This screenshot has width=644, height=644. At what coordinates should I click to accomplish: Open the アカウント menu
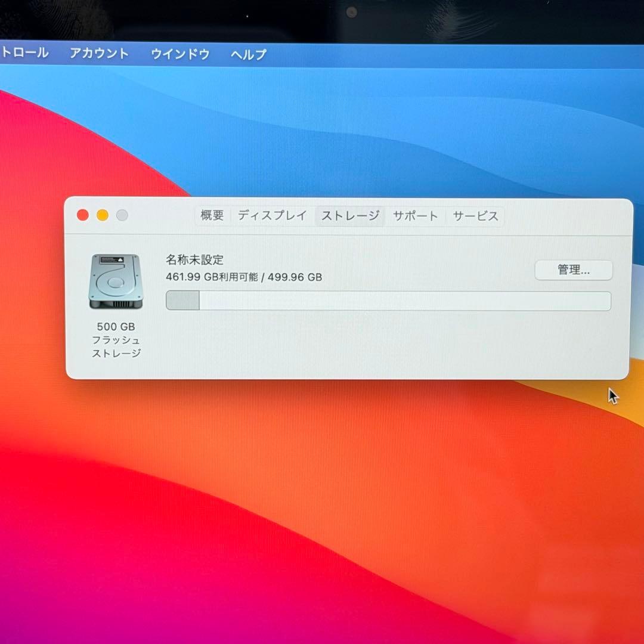tap(98, 54)
